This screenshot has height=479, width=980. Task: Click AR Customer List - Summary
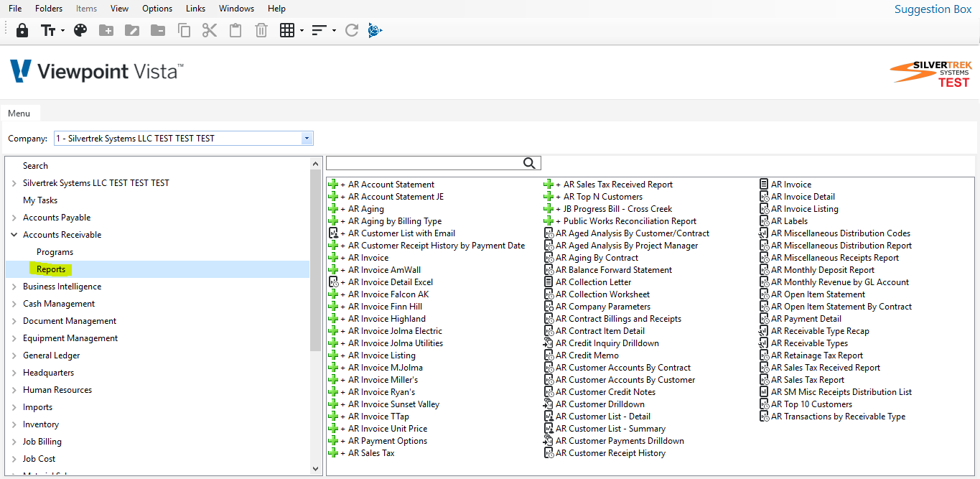pos(610,429)
